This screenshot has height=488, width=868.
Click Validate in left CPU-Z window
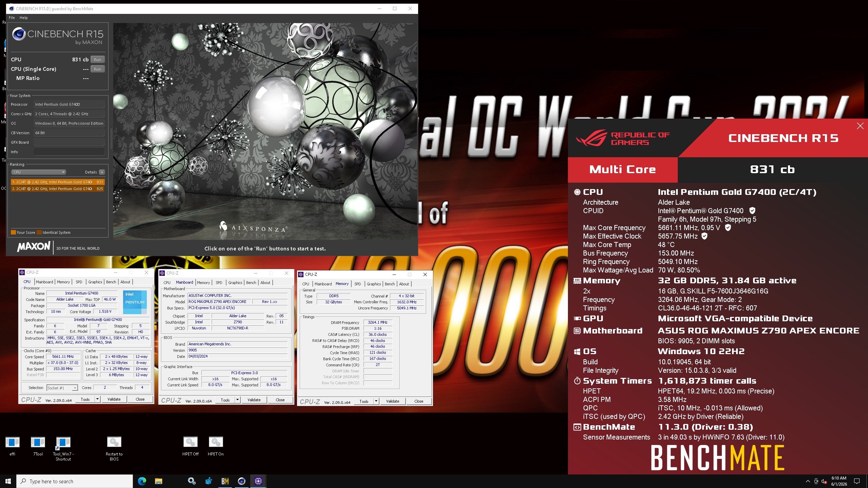[x=114, y=399]
